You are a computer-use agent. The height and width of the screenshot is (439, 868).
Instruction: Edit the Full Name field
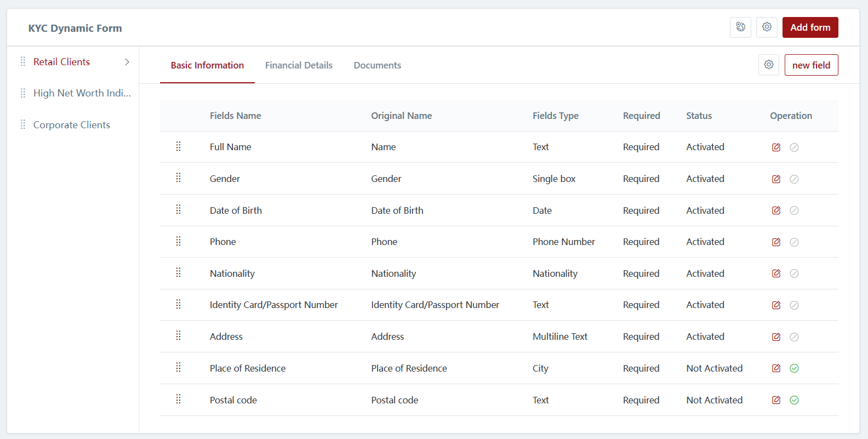(x=776, y=147)
